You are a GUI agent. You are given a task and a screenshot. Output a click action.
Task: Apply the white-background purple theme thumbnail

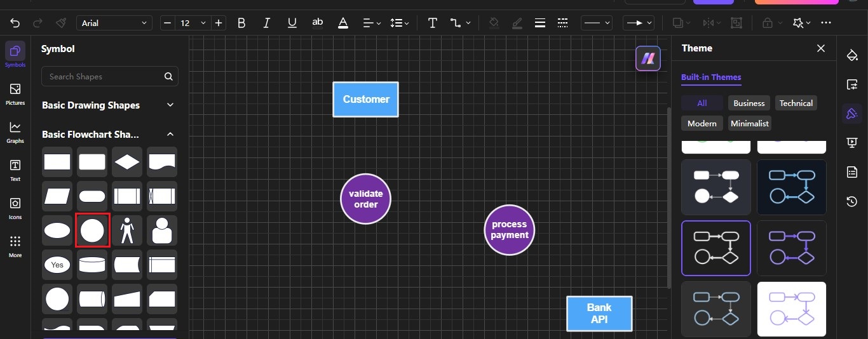coord(792,309)
